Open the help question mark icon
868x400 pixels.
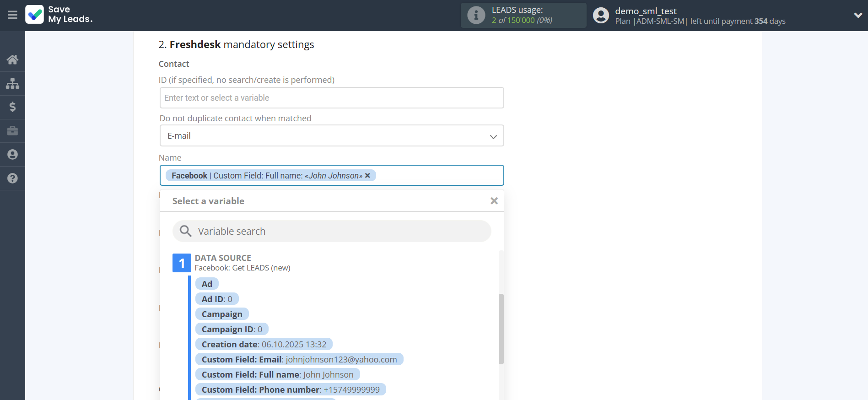tap(12, 178)
